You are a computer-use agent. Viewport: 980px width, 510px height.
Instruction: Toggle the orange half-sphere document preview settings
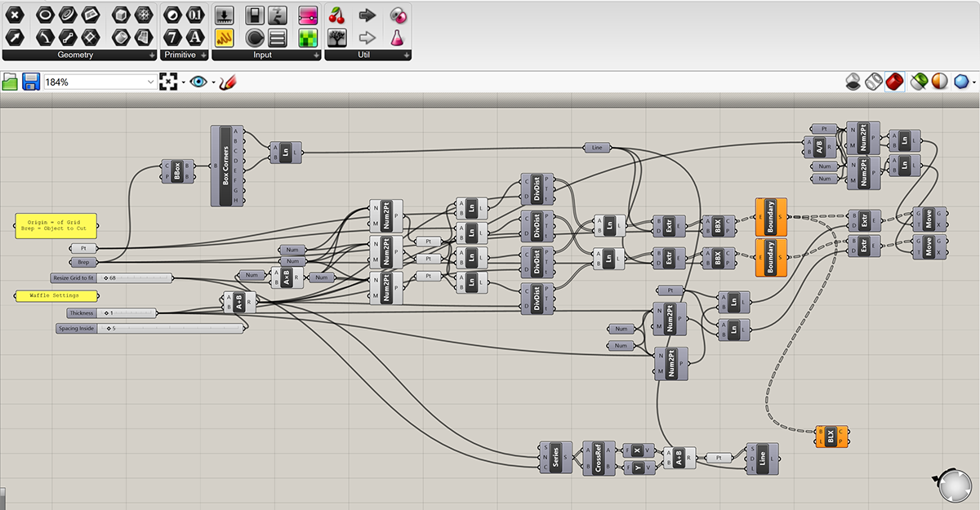point(939,81)
